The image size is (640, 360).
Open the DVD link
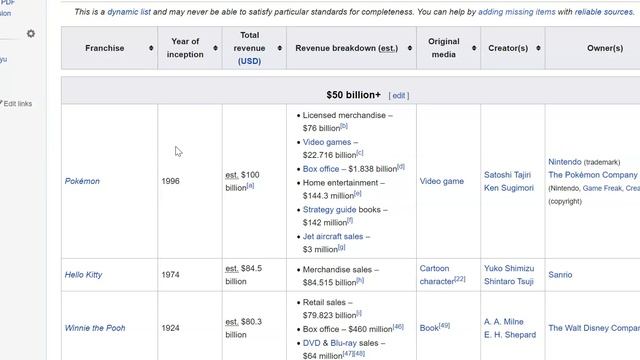(x=311, y=343)
